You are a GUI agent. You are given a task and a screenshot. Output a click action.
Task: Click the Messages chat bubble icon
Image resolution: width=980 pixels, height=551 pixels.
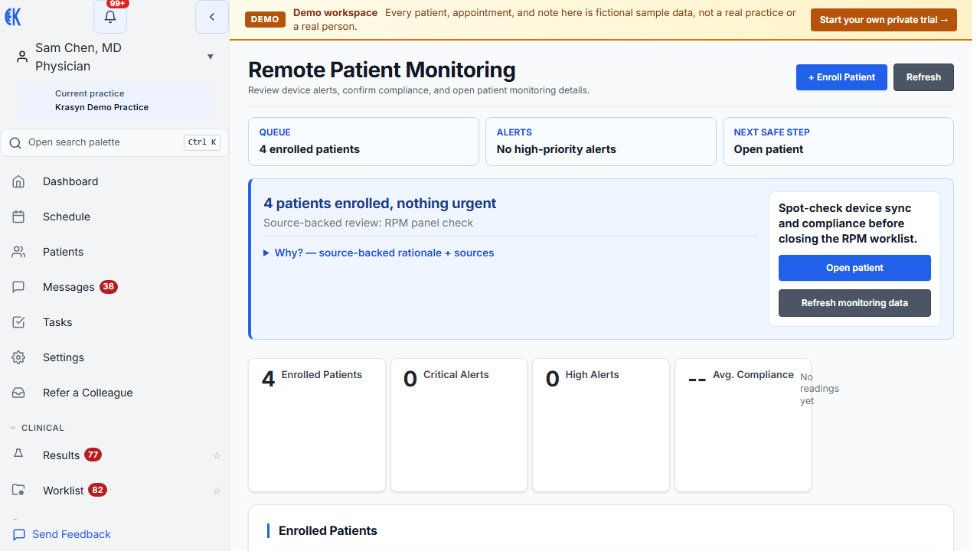point(19,287)
